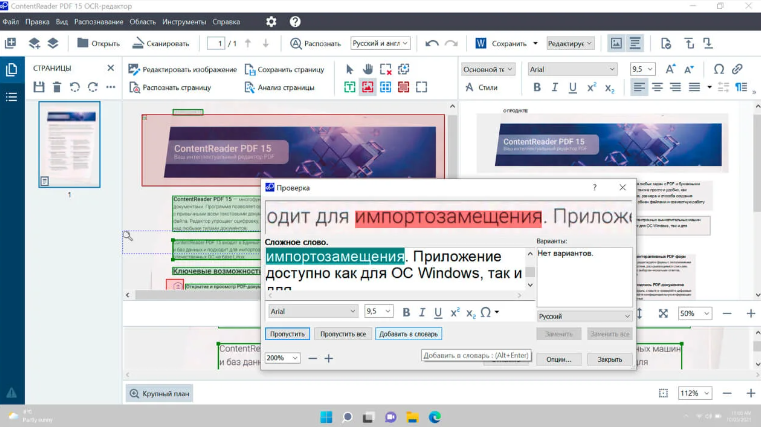This screenshot has width=761, height=427.
Task: Toggle superscript in main text toolbar
Action: click(591, 87)
